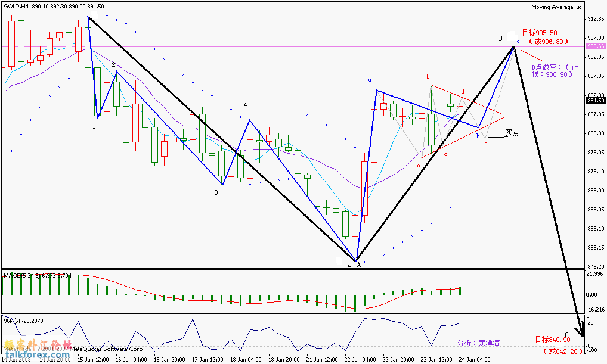Image resolution: width=607 pixels, height=364 pixels.
Task: Click the red 目标905.50 target text
Action: pyautogui.click(x=540, y=33)
